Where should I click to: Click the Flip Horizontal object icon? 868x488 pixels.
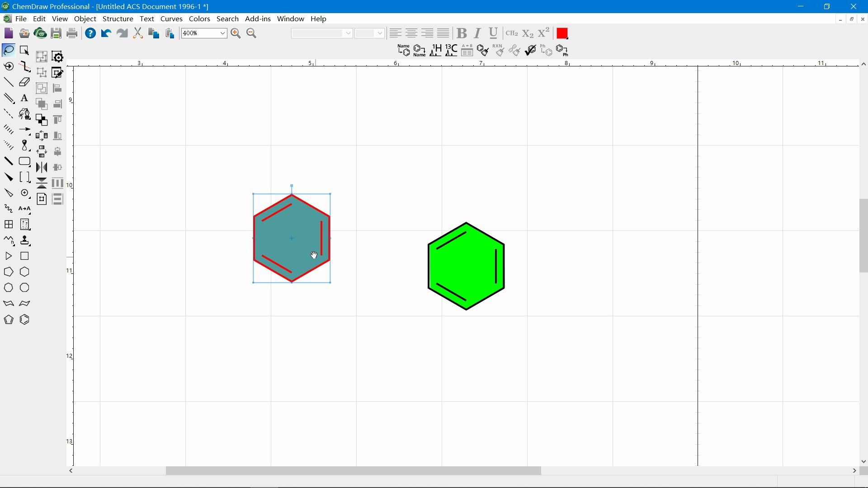click(42, 167)
